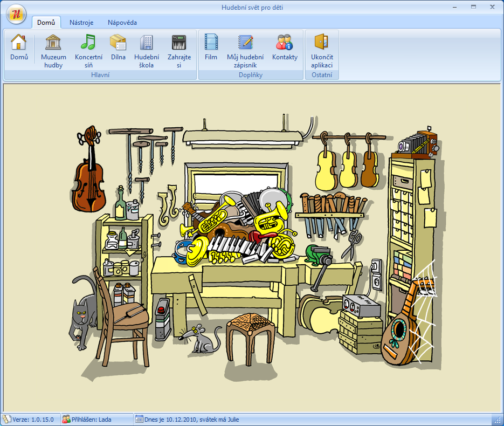The height and width of the screenshot is (426, 504).
Task: Click the dark violin hanging on wall
Action: 89,169
